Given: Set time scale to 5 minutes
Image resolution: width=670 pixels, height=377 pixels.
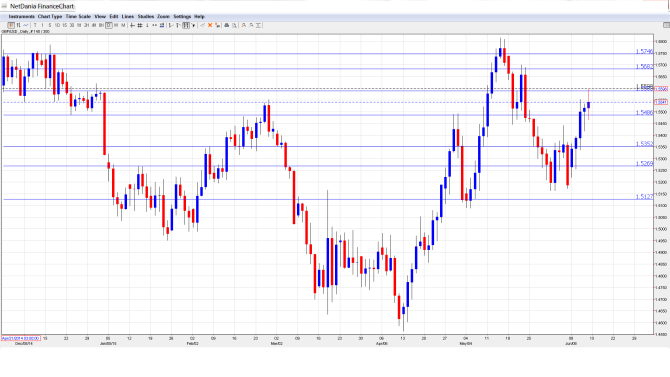Looking at the screenshot, I should (x=50, y=25).
